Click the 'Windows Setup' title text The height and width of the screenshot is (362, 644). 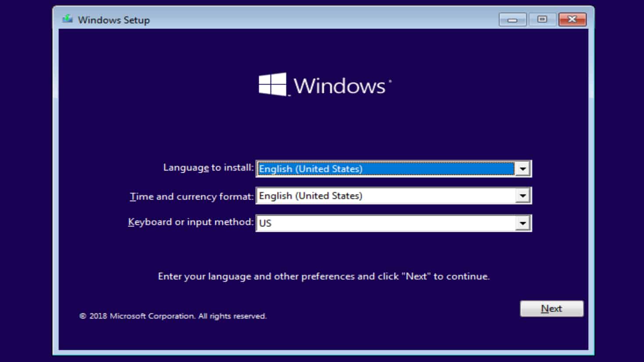click(114, 20)
